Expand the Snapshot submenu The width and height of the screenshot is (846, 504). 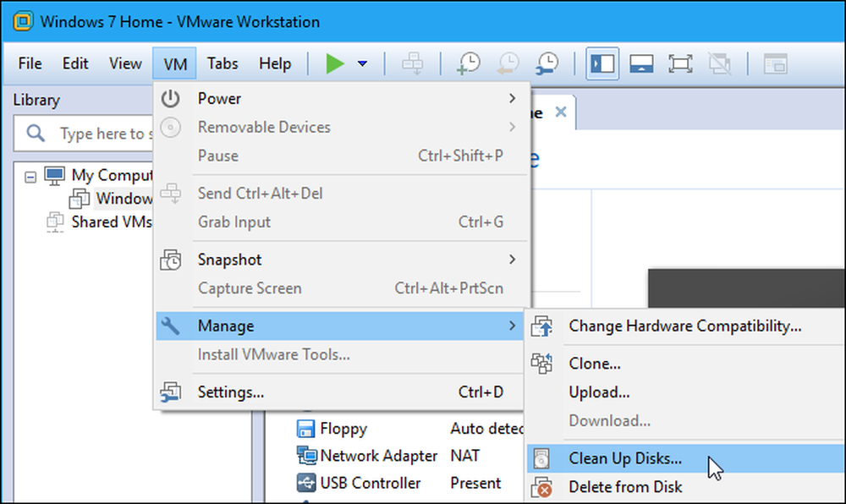coord(340,260)
